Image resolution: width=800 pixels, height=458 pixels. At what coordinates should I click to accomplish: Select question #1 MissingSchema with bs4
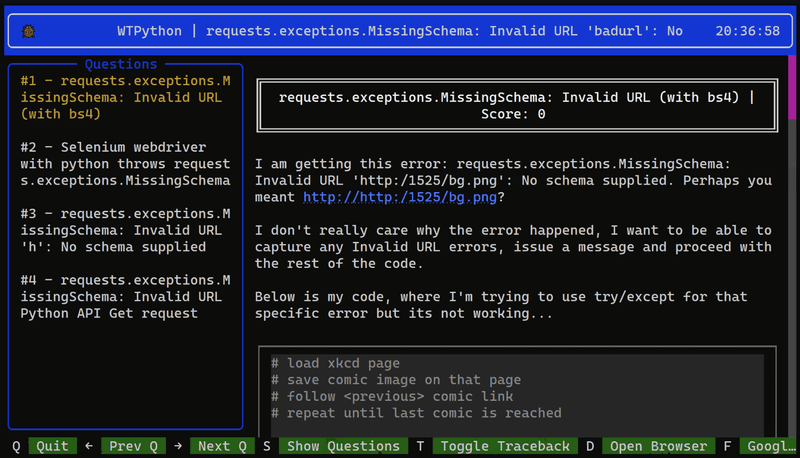pyautogui.click(x=126, y=97)
